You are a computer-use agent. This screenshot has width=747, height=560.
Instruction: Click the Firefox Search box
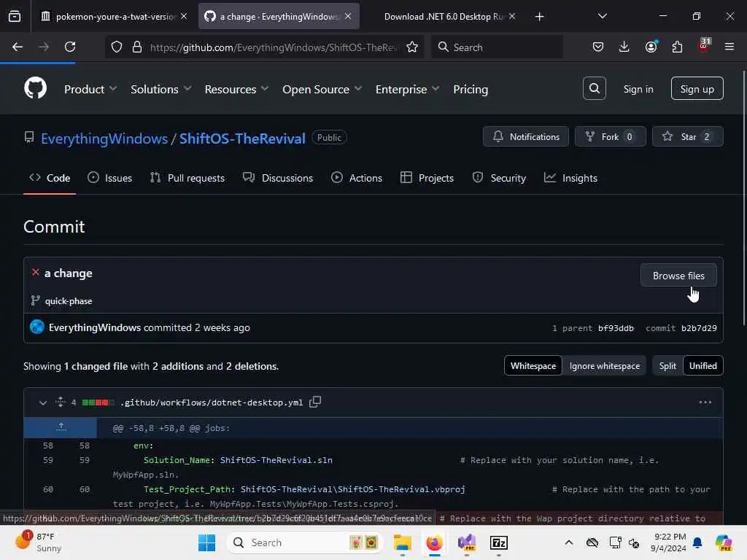click(x=498, y=47)
